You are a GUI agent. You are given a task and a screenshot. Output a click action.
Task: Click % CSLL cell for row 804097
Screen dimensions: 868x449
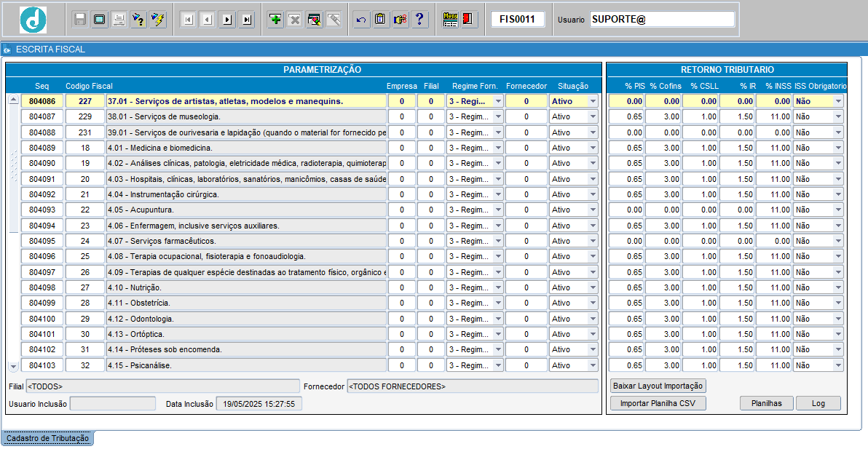[701, 272]
